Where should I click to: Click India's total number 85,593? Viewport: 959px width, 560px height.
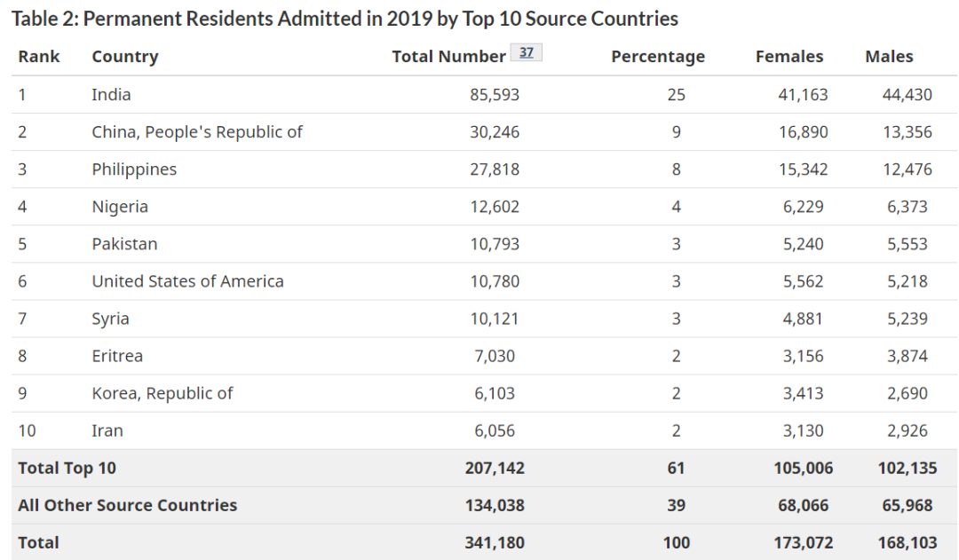pyautogui.click(x=495, y=95)
